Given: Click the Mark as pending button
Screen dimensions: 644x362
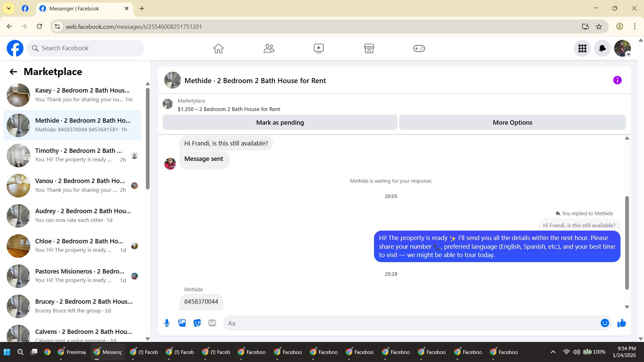Looking at the screenshot, I should [280, 123].
